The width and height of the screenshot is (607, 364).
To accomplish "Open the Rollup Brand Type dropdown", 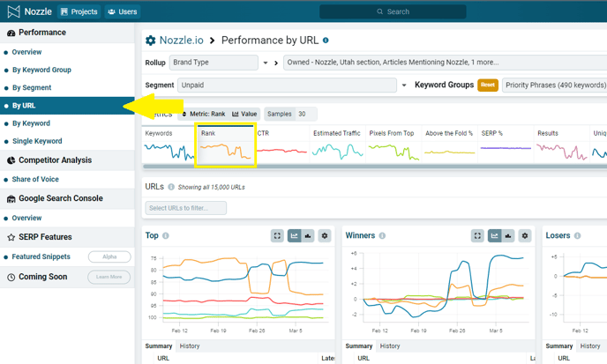I will [214, 63].
